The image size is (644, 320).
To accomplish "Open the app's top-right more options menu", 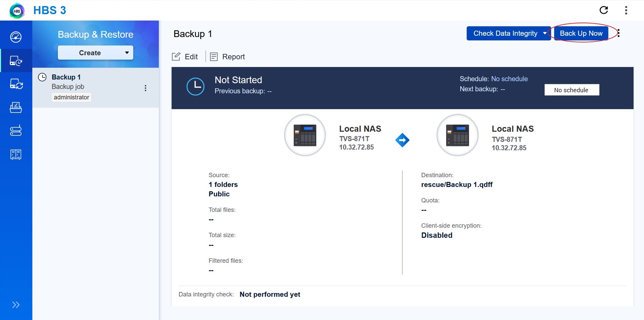I will (x=626, y=10).
